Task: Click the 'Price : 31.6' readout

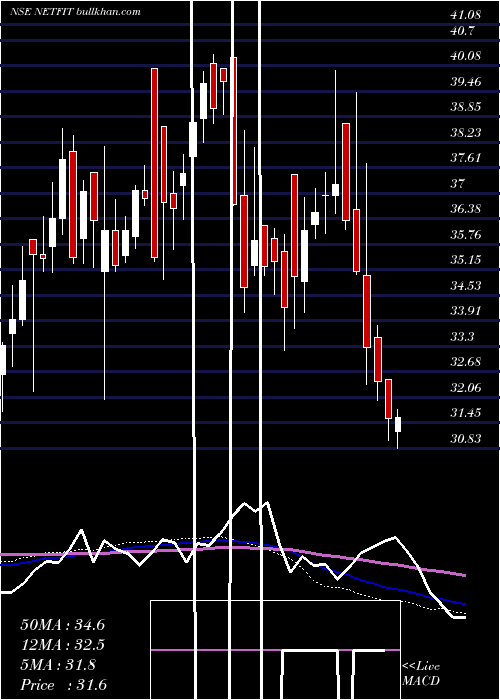Action: [x=63, y=685]
